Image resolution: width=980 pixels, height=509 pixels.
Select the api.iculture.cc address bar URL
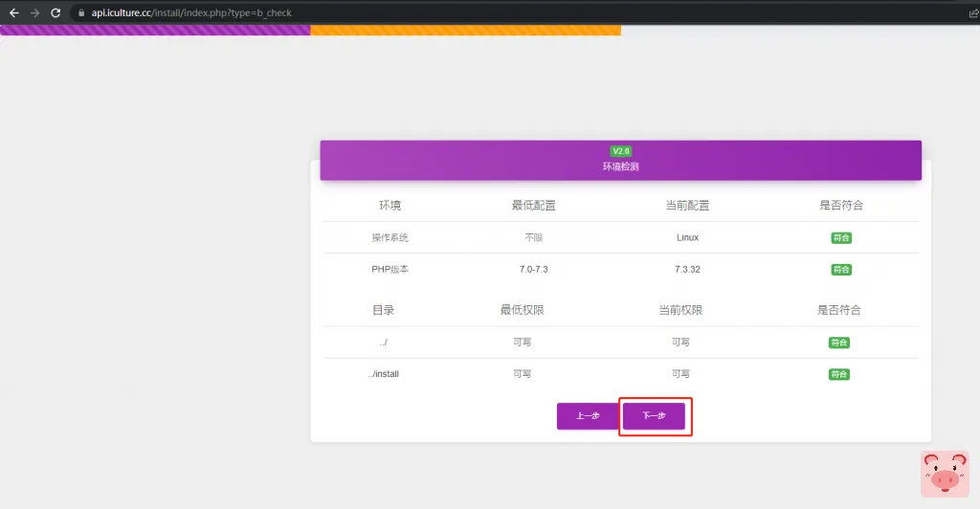point(191,12)
